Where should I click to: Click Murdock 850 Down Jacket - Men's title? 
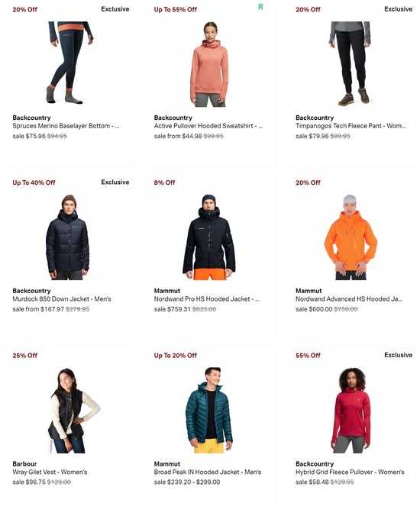(62, 299)
